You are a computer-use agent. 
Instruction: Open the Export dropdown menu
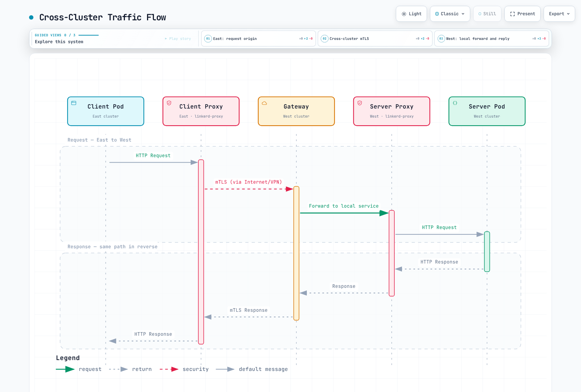coord(559,14)
